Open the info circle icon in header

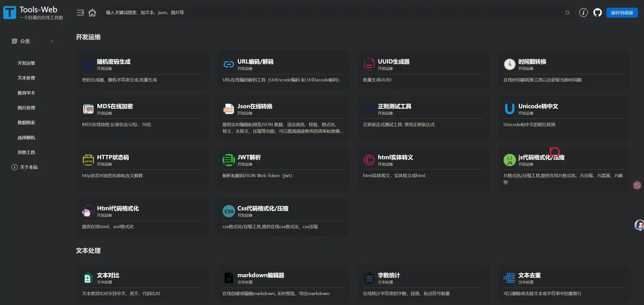[583, 13]
